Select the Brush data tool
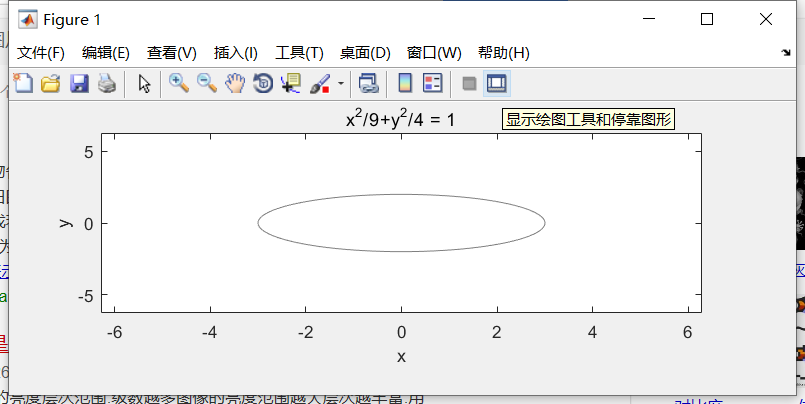Screen dimensions: 805x404 pos(320,83)
